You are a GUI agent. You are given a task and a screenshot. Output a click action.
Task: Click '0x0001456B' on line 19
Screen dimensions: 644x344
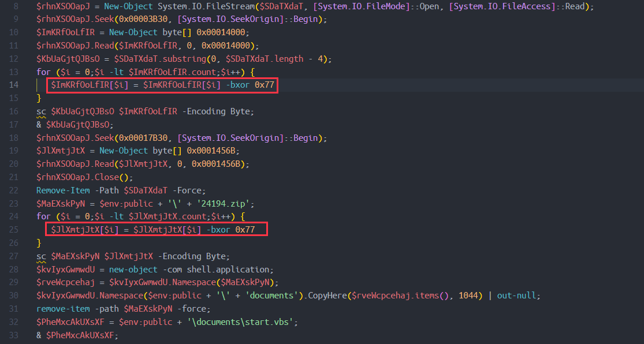pyautogui.click(x=211, y=151)
